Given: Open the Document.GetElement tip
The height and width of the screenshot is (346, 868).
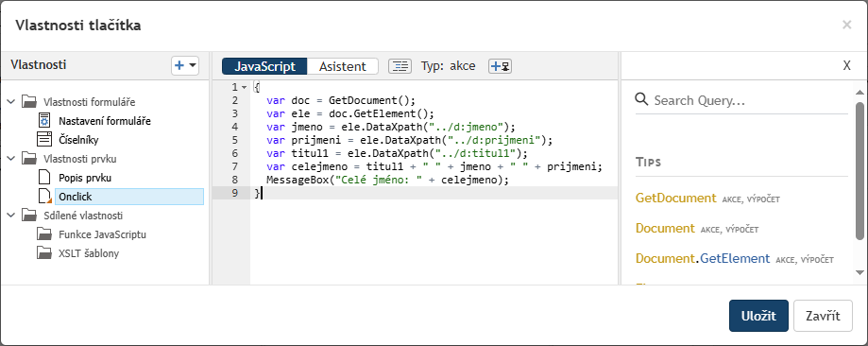Looking at the screenshot, I should [x=703, y=258].
